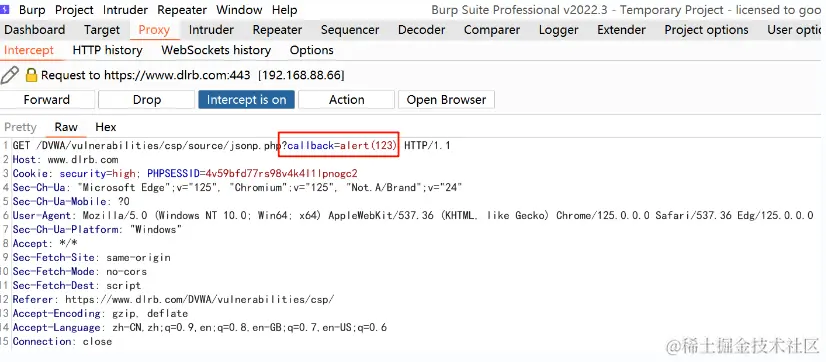Screen dimensions: 826x362
Task: Open the Comparer tab
Action: tap(492, 30)
